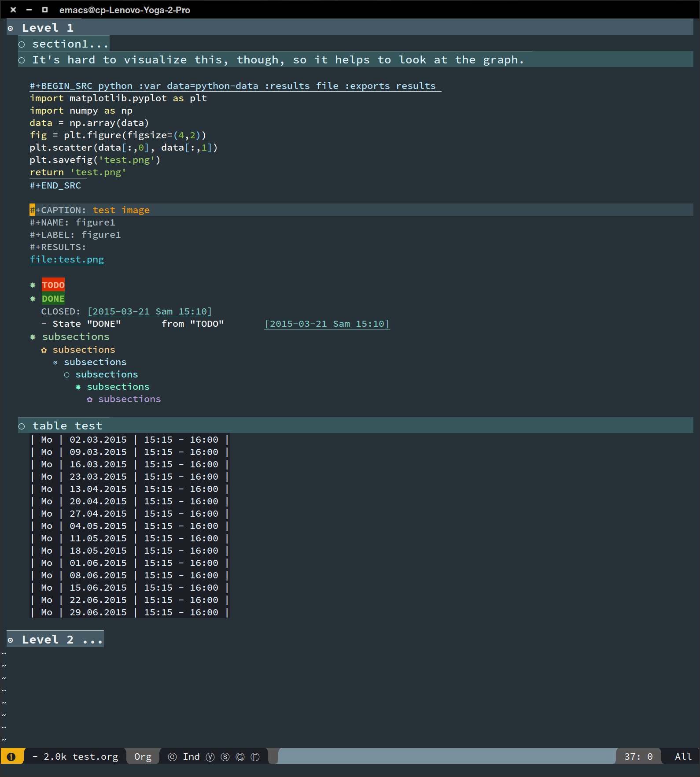The width and height of the screenshot is (700, 777).
Task: Click the Mo cell in the 18.05.2015 row
Action: pos(47,551)
